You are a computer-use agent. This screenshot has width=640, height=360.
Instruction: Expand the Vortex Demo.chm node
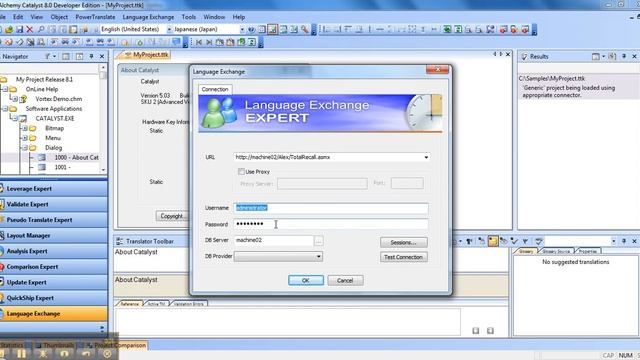click(15, 99)
